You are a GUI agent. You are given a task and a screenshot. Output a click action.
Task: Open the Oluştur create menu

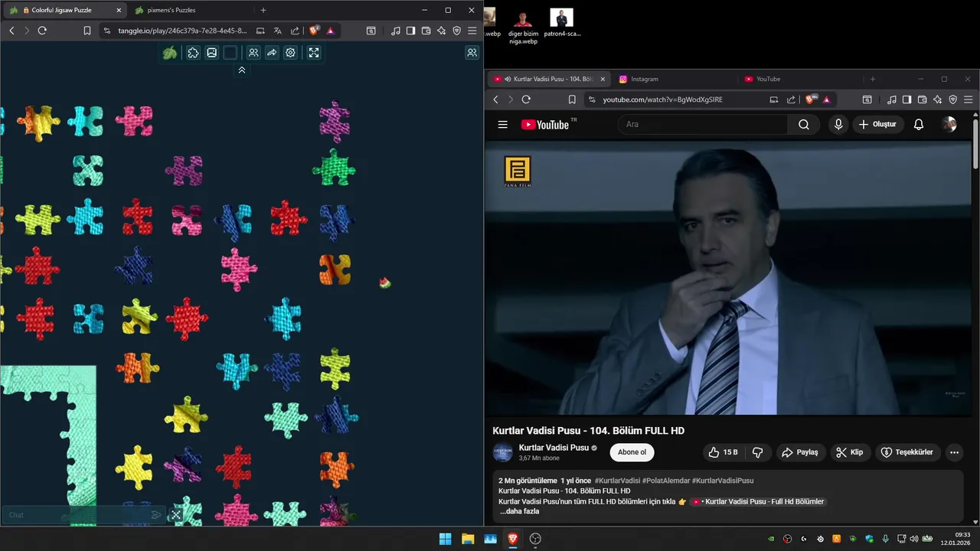[x=878, y=124]
